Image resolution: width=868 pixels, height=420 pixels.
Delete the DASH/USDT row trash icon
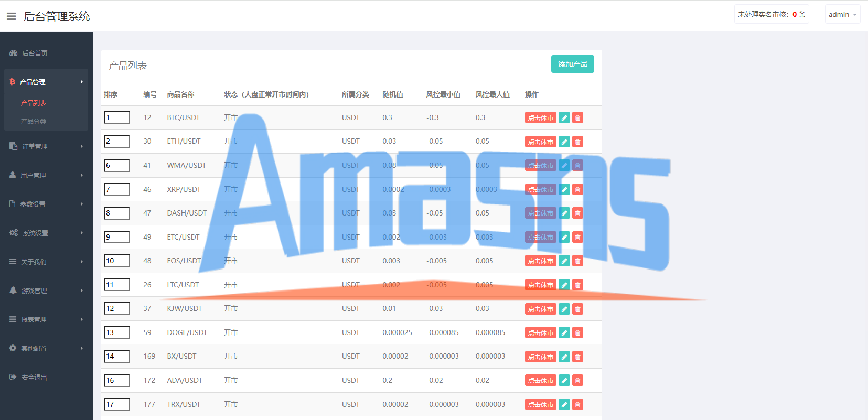[577, 213]
